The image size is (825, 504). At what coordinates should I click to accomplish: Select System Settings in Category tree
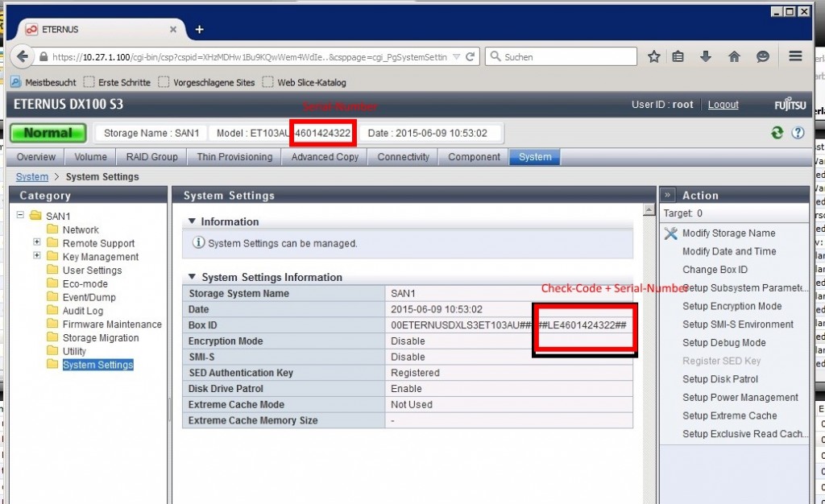(97, 365)
